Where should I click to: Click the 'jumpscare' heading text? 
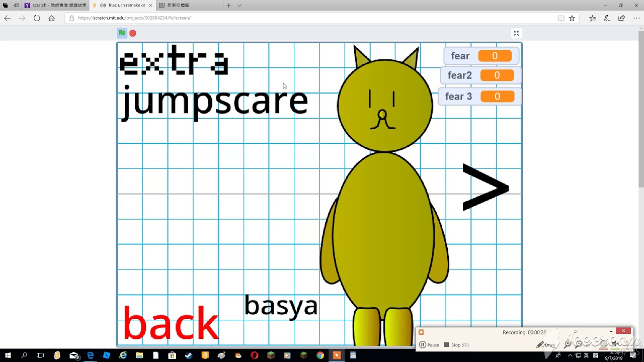point(215,103)
